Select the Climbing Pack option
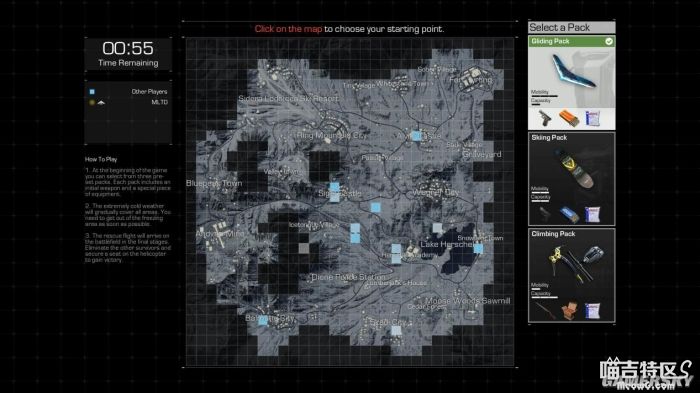 coord(571,275)
